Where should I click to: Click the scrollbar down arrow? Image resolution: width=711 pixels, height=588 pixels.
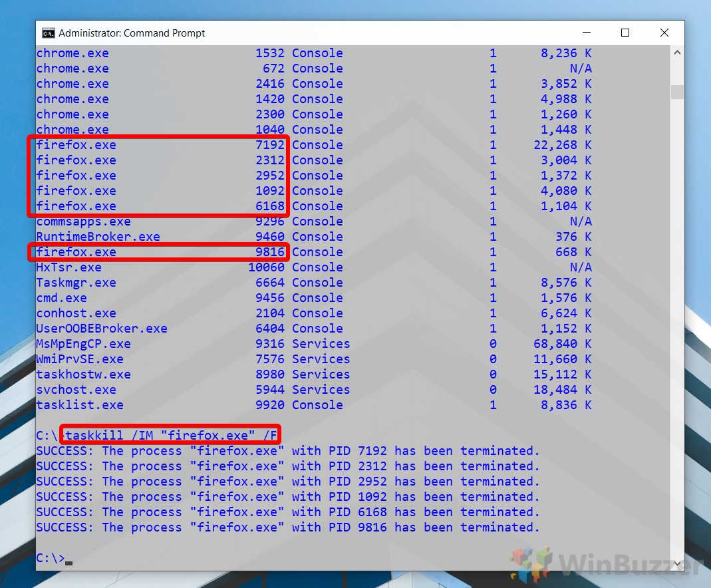(677, 563)
